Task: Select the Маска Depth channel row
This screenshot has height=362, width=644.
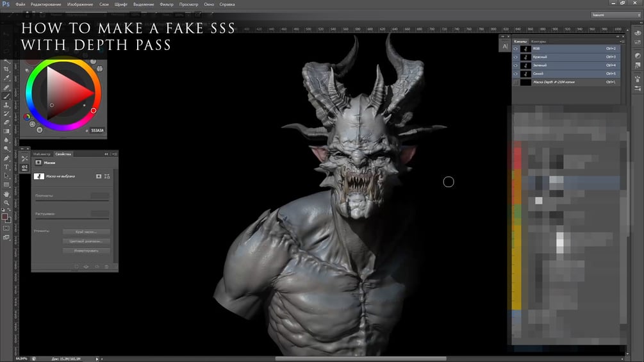Action: point(566,82)
